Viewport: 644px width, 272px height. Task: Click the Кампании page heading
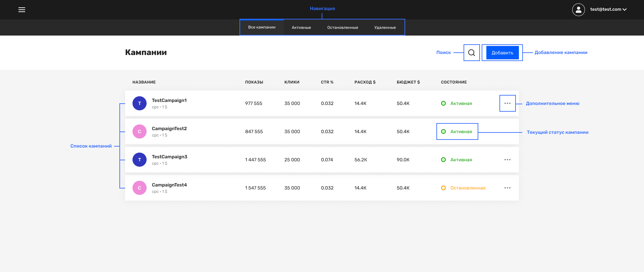pos(146,52)
